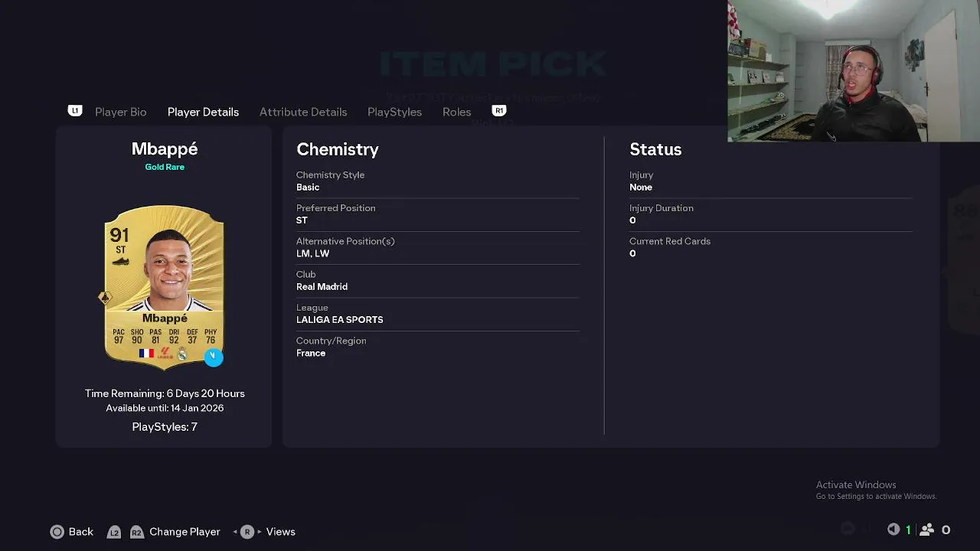
Task: Click the blue loan badge on the card
Action: (214, 357)
